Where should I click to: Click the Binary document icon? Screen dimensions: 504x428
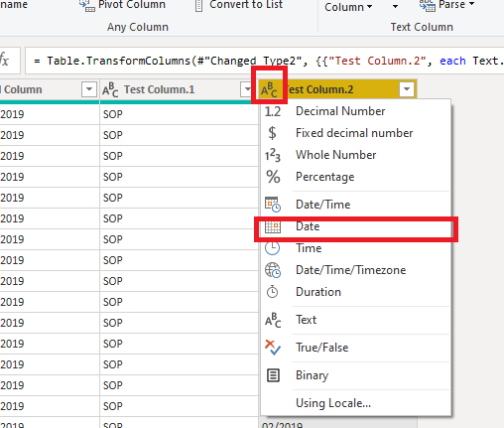click(273, 375)
